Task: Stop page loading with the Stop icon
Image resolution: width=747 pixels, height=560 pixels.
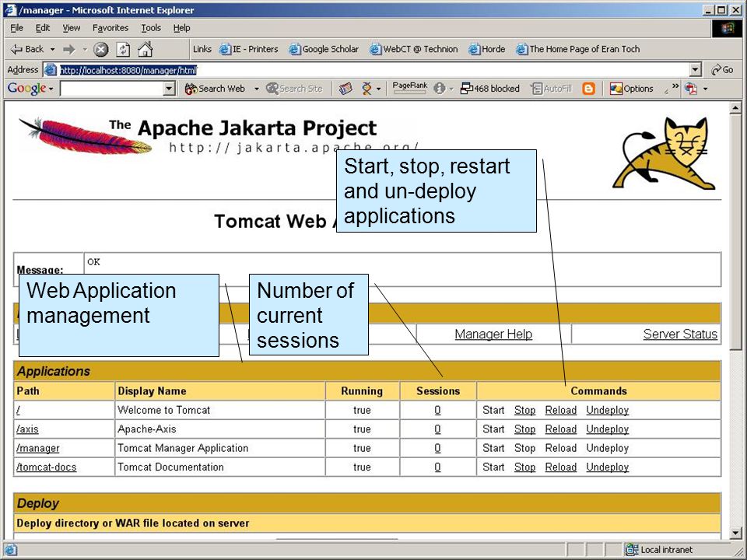Action: (100, 49)
